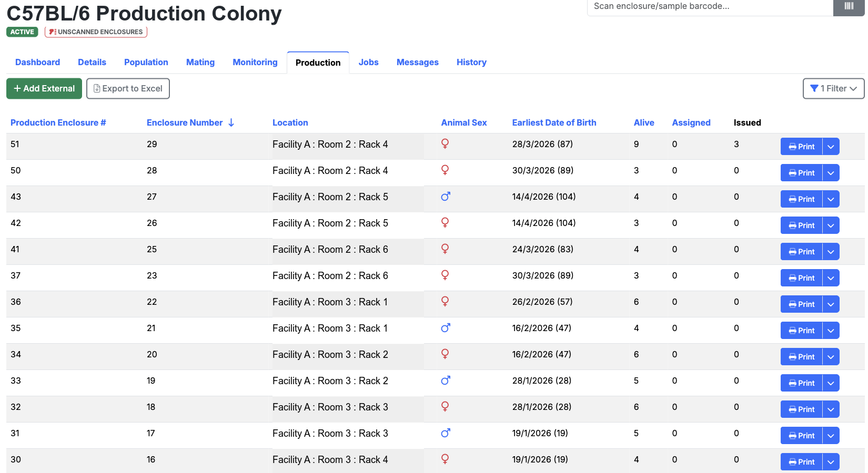The image size is (868, 473).
Task: Open the Messages tab
Action: pyautogui.click(x=418, y=62)
